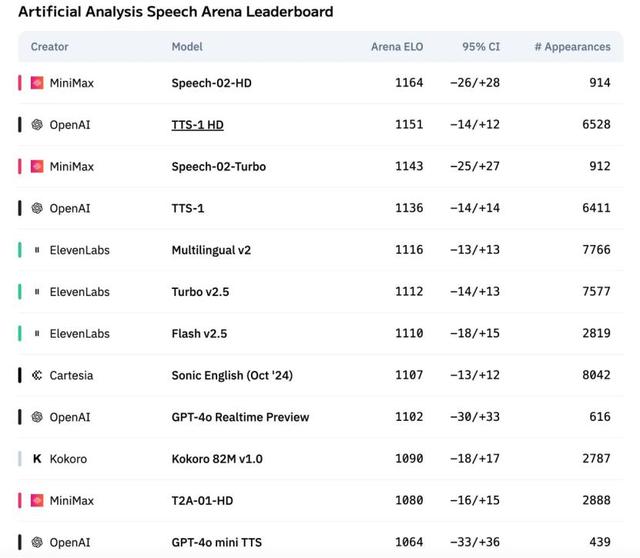Click the Kokoro 82M v1.0 model name
The image size is (640, 558).
pos(217,459)
